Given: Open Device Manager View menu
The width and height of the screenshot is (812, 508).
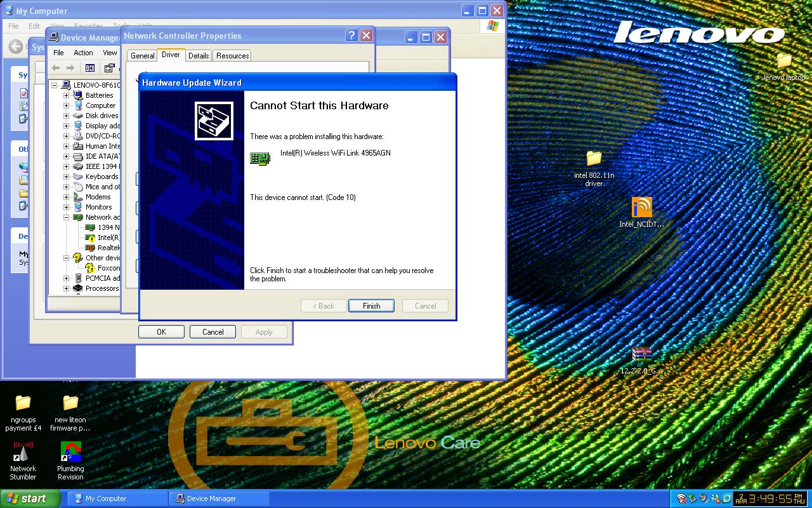Looking at the screenshot, I should point(110,53).
